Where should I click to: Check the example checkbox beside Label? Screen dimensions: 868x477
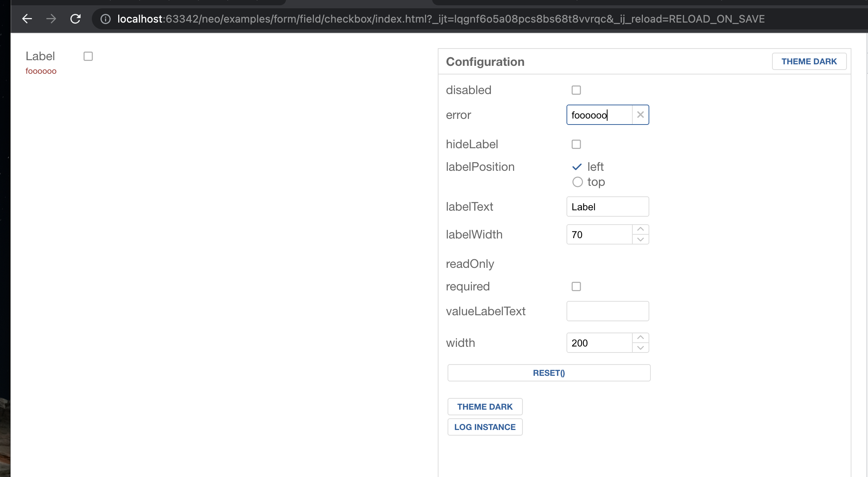pos(88,56)
